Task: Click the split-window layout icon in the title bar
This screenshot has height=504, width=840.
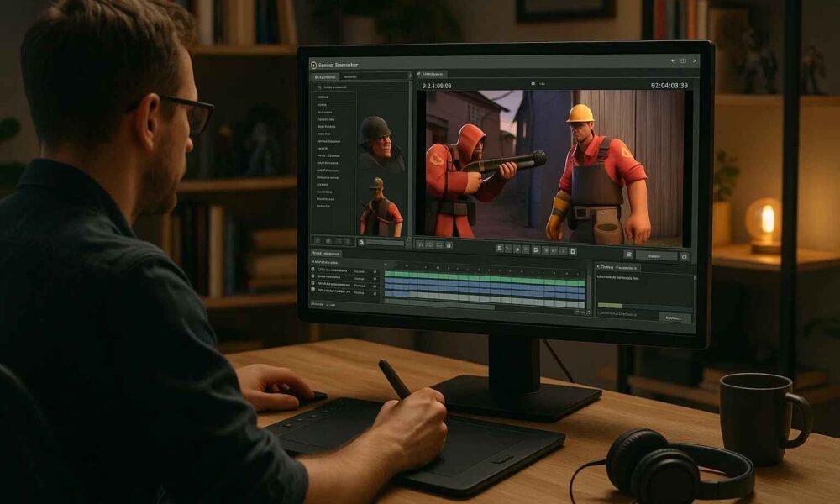Action: point(684,61)
